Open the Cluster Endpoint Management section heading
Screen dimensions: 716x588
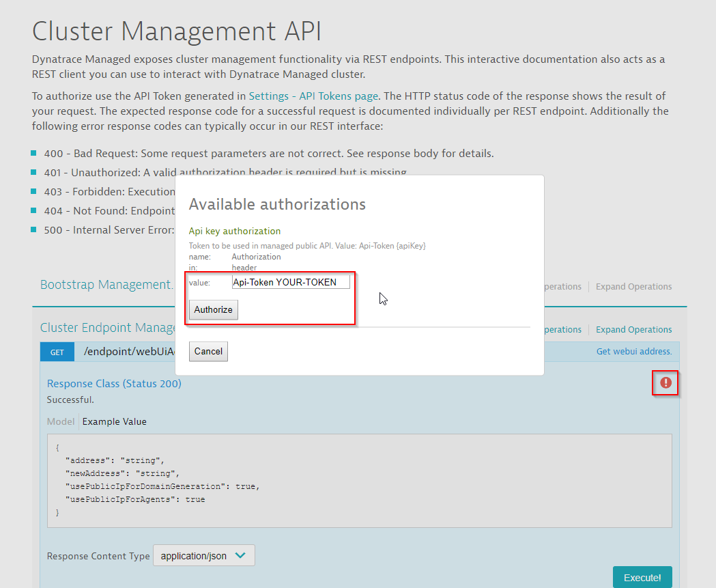pyautogui.click(x=108, y=327)
